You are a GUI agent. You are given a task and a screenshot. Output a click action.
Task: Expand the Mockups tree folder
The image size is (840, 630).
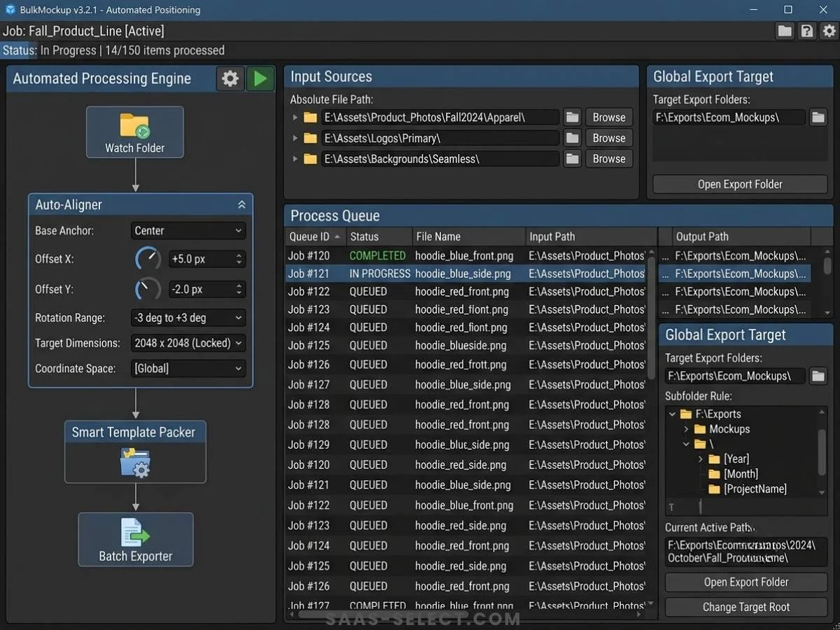click(686, 429)
